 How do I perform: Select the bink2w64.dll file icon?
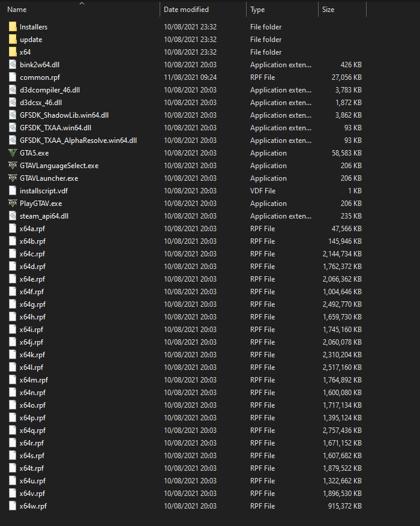point(13,65)
